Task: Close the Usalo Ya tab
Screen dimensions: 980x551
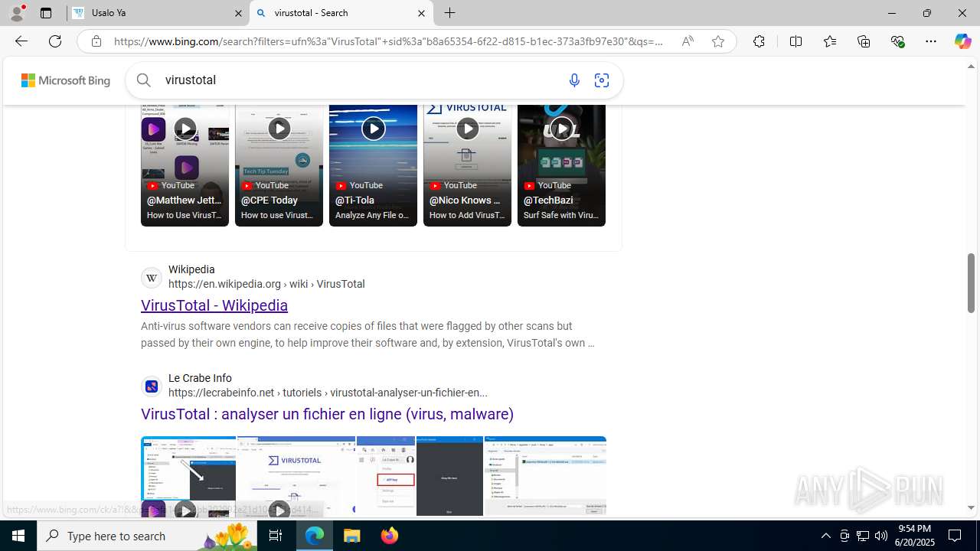Action: tap(238, 13)
